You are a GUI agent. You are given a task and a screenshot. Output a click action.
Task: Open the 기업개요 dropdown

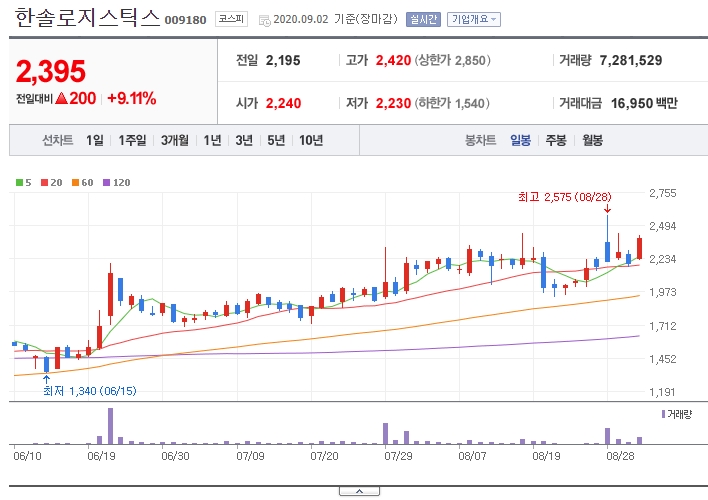[x=474, y=19]
